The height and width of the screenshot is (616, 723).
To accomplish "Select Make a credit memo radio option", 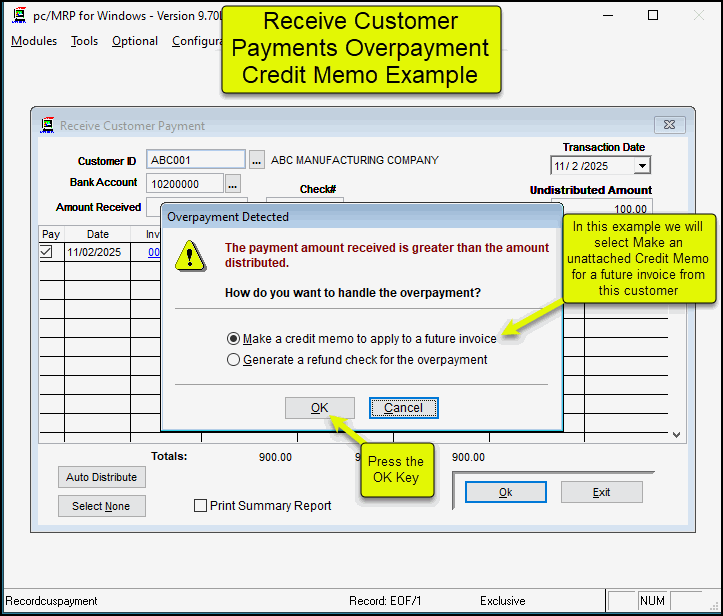I will coord(234,339).
